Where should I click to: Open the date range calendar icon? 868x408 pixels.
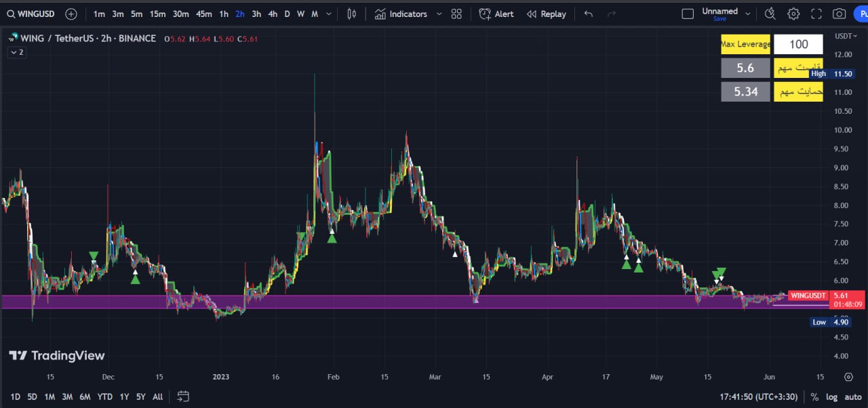(182, 396)
